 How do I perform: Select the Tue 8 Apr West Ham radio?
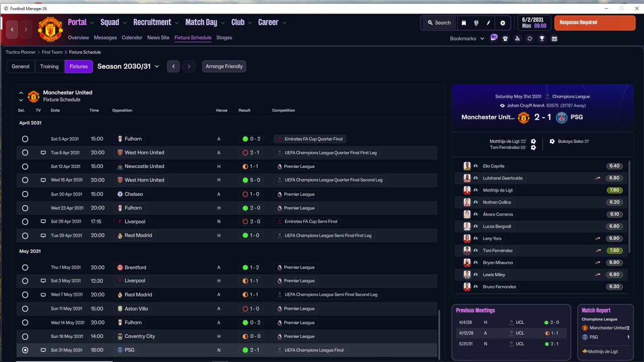pos(25,153)
